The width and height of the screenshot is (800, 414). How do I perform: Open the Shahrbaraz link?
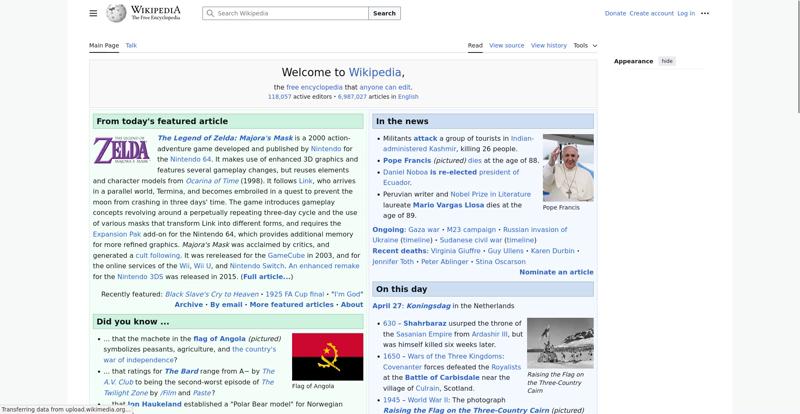[x=424, y=323]
